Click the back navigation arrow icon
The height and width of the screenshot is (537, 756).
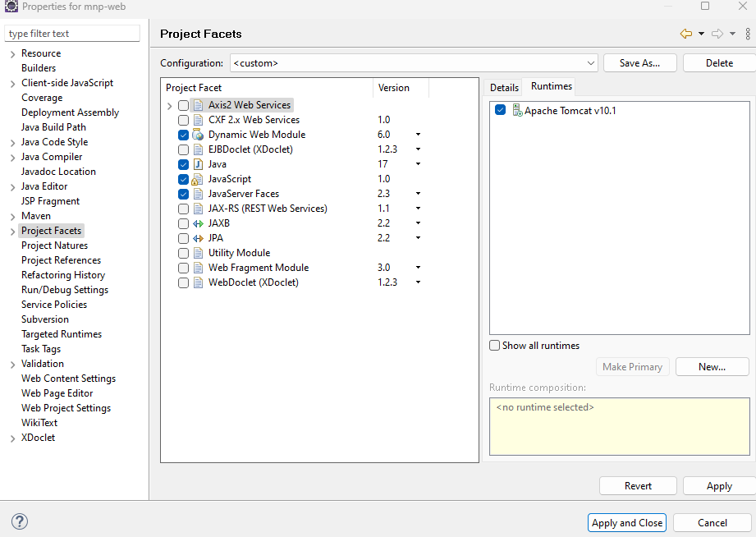click(x=685, y=34)
